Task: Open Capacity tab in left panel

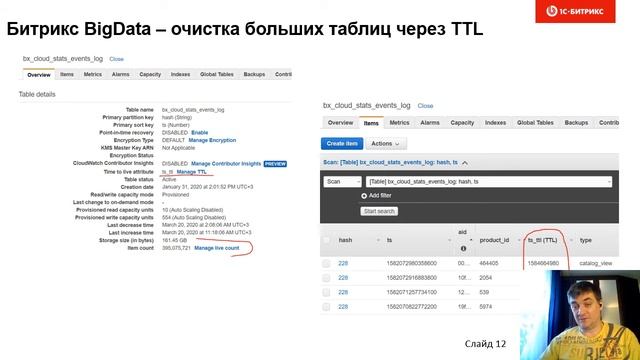Action: (150, 74)
